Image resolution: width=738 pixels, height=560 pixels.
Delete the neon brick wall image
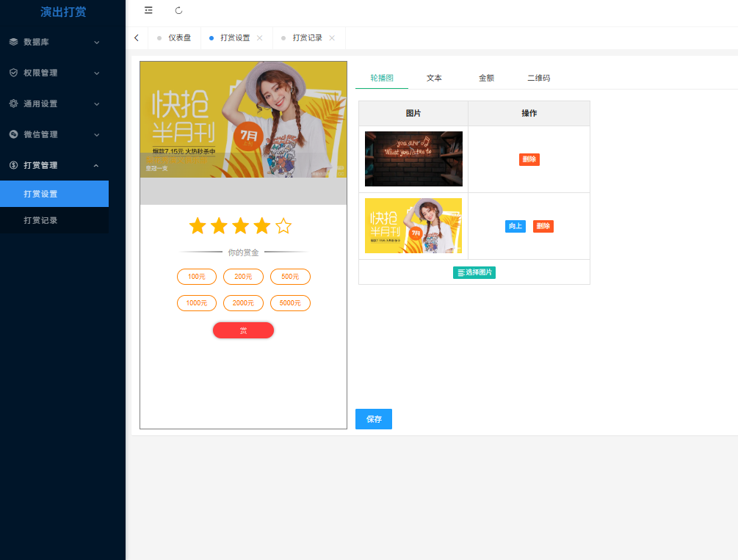529,159
